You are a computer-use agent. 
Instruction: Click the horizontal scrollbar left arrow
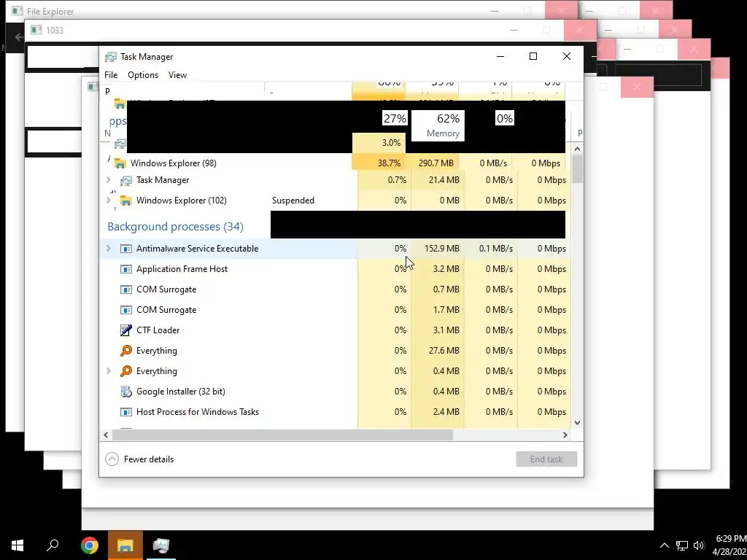[106, 435]
